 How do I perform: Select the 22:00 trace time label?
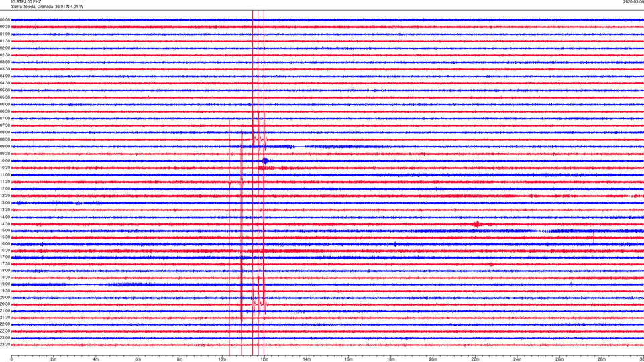(x=5, y=324)
